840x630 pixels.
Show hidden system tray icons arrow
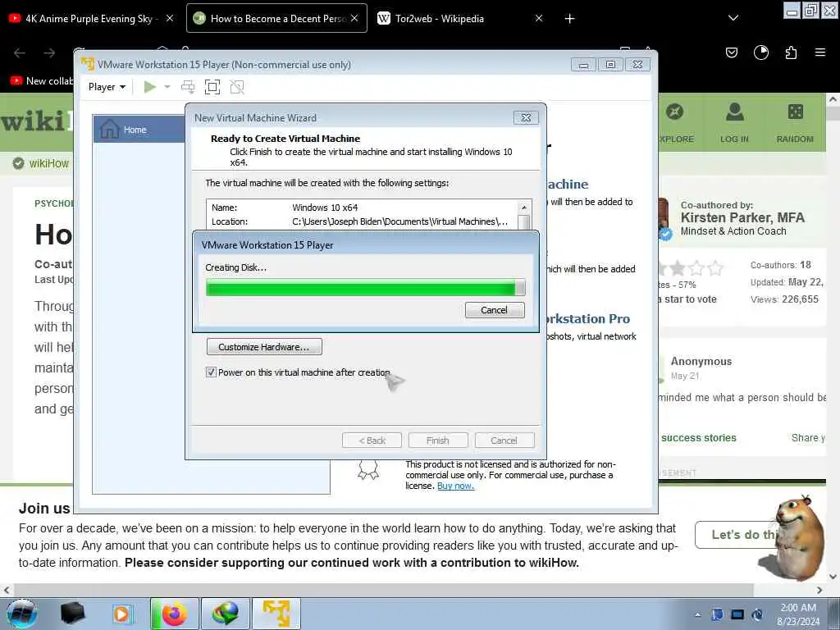[697, 614]
